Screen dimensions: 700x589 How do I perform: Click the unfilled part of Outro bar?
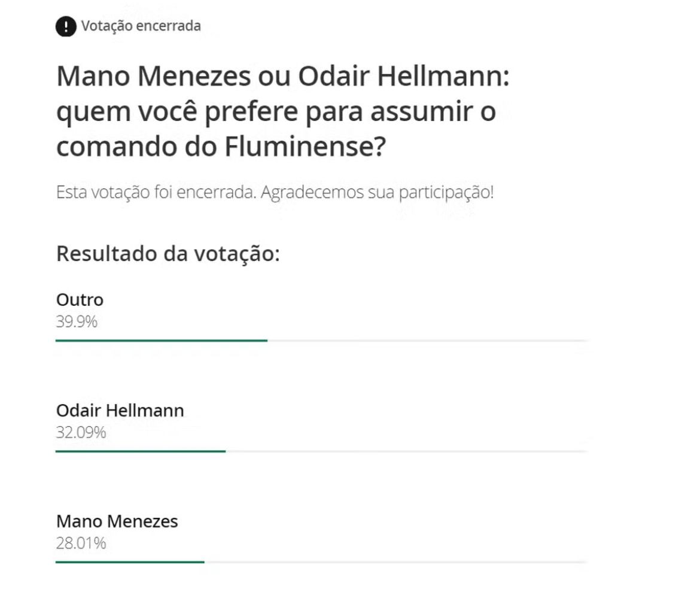427,340
